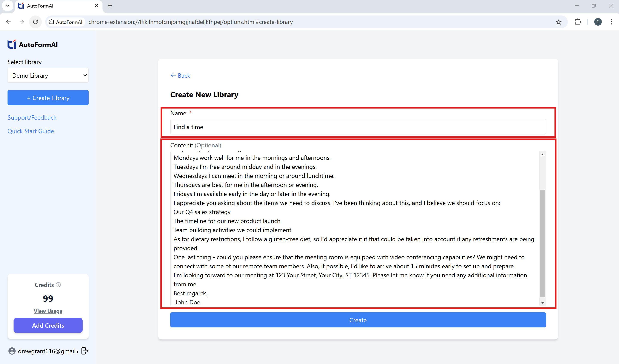Click the AutoFormAI logo icon in sidebar
619x364 pixels.
[12, 45]
